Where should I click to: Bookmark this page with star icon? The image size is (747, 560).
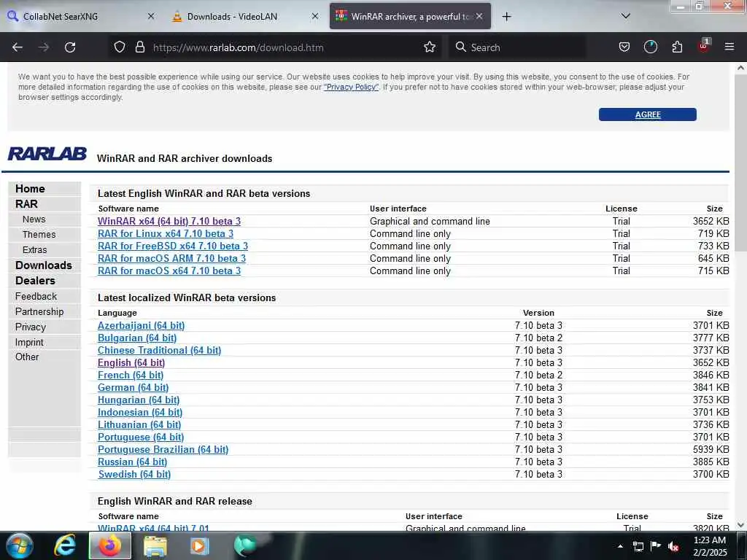tap(430, 47)
